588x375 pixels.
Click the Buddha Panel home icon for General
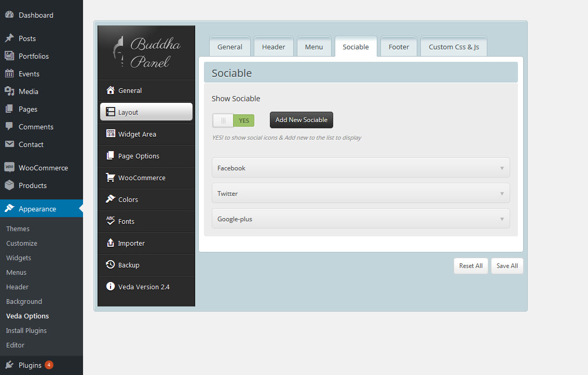coord(110,90)
